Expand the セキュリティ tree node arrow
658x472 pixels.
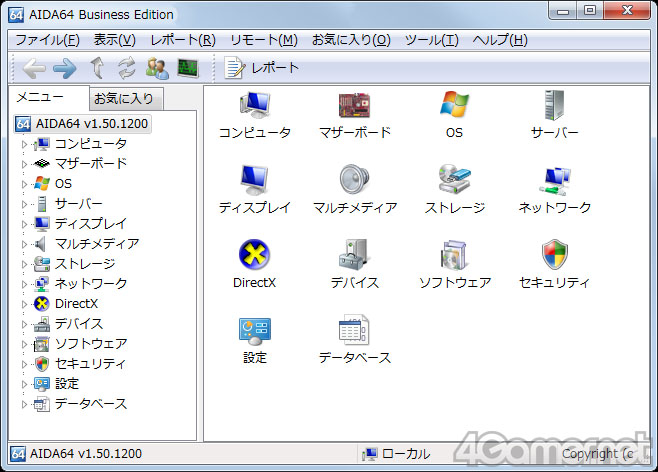pyautogui.click(x=24, y=364)
